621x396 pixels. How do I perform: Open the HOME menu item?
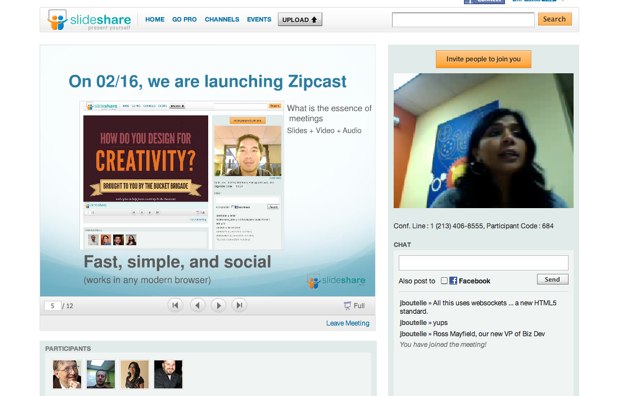(x=154, y=19)
